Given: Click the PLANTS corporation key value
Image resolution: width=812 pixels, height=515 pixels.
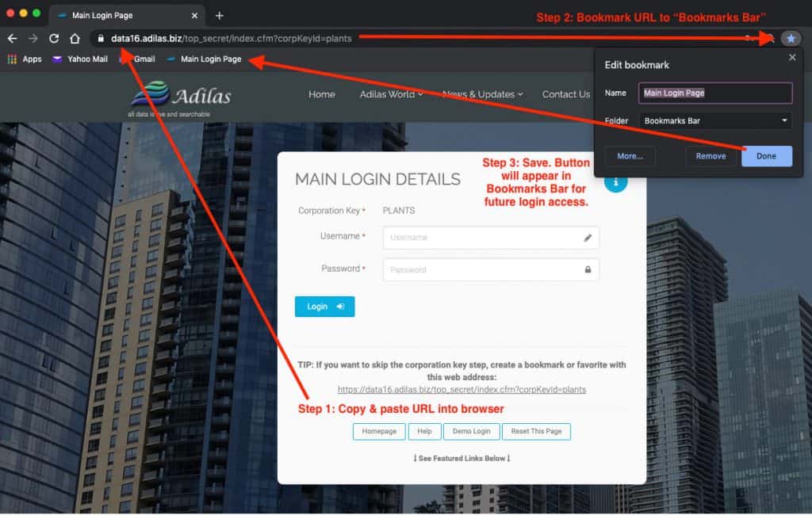Looking at the screenshot, I should [399, 211].
